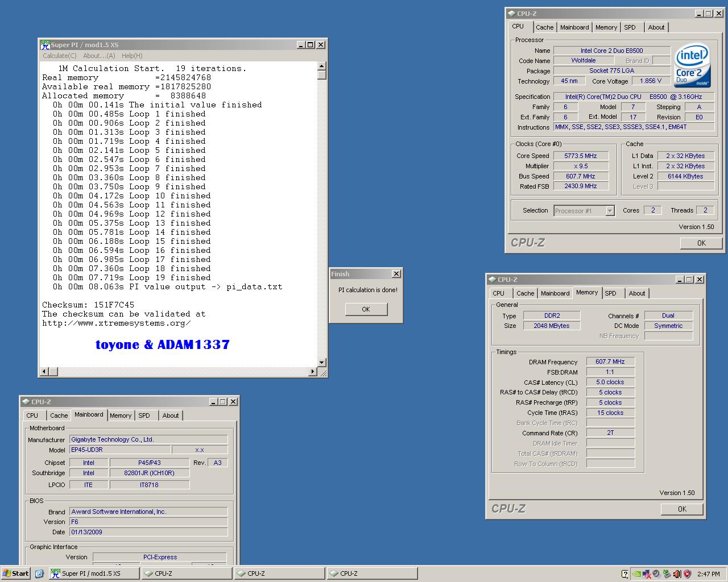Click the Checksum: 151F7C45 line in Super PI
The image size is (728, 582).
tap(88, 305)
